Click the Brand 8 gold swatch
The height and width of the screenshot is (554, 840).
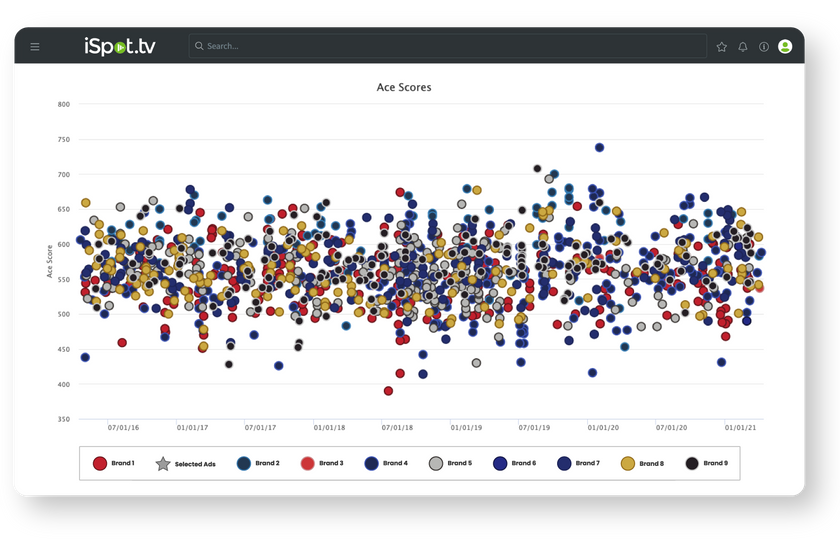627,463
